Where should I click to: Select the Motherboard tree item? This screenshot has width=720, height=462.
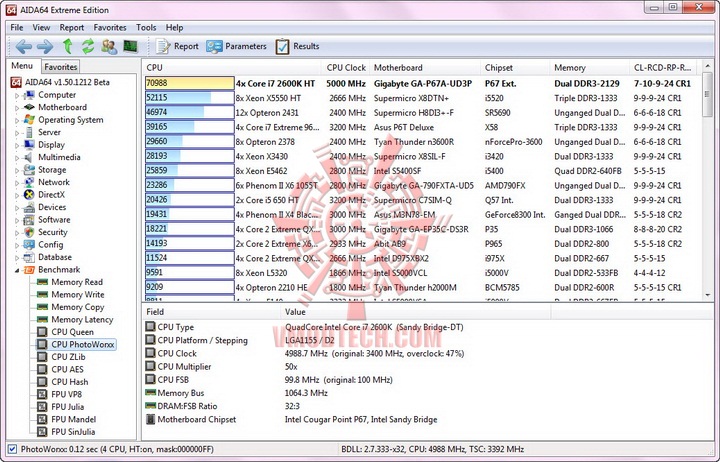pyautogui.click(x=62, y=107)
